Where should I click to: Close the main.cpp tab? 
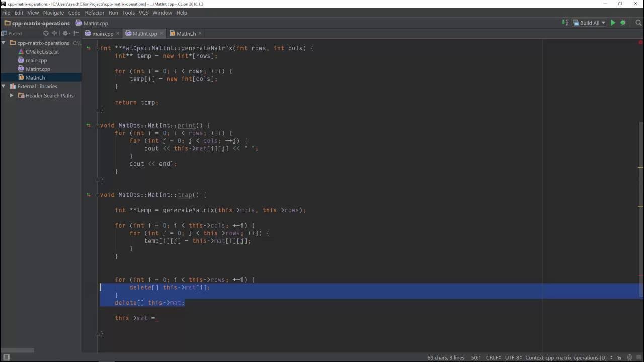[x=118, y=34]
